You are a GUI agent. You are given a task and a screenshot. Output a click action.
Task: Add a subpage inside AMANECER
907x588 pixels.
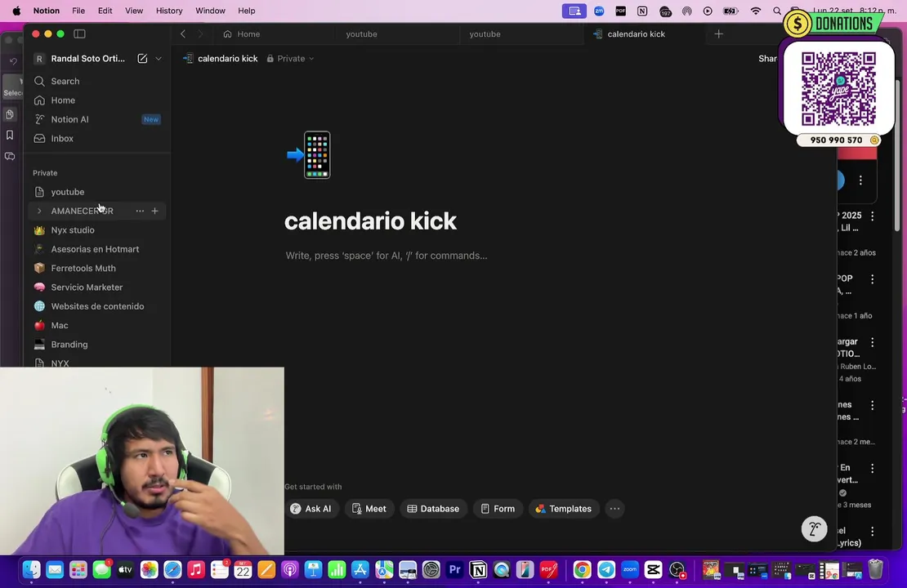point(155,211)
